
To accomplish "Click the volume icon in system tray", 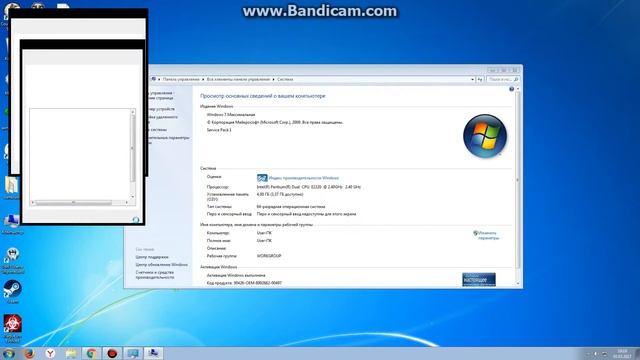I will [x=596, y=354].
